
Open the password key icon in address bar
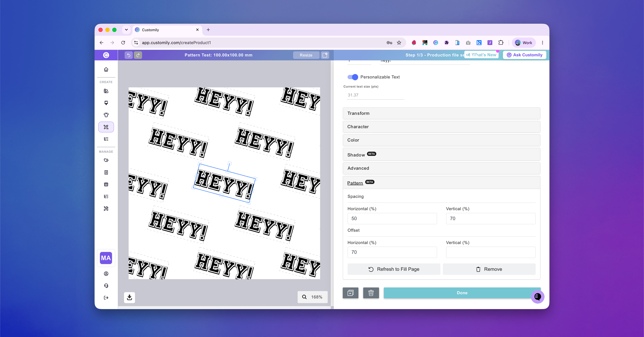coord(389,43)
